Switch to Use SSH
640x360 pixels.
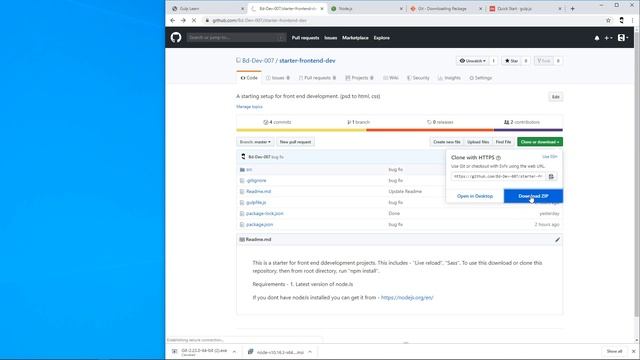[549, 157]
